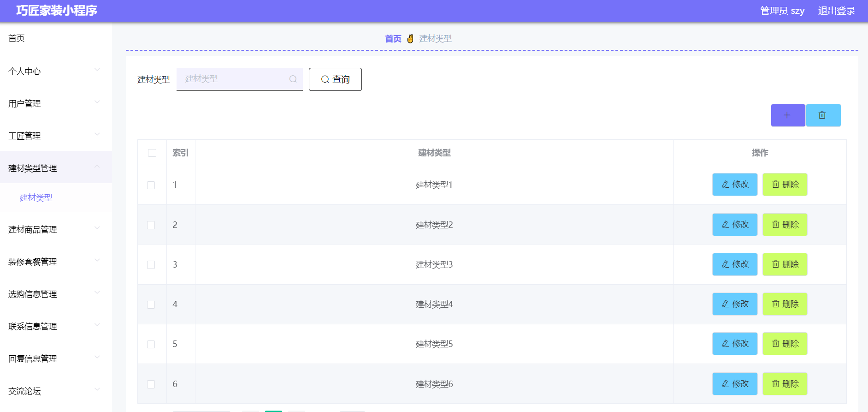The image size is (868, 412).
Task: Check the box for row 1
Action: click(x=151, y=185)
